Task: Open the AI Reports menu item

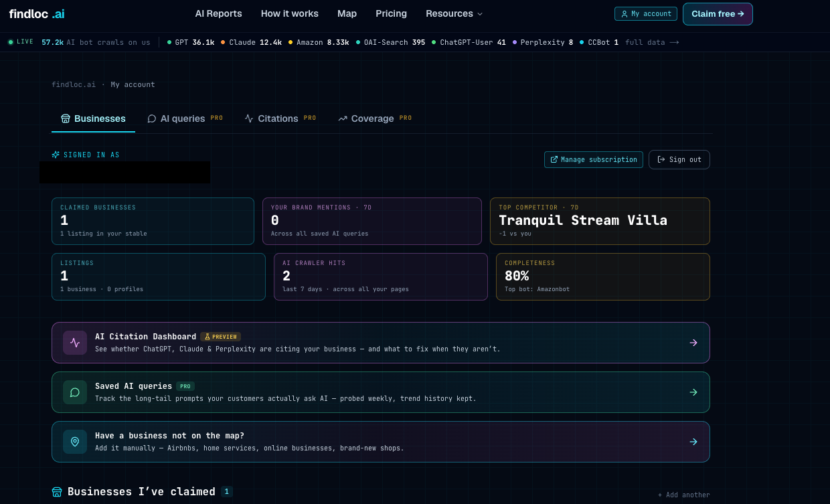Action: 218,13
